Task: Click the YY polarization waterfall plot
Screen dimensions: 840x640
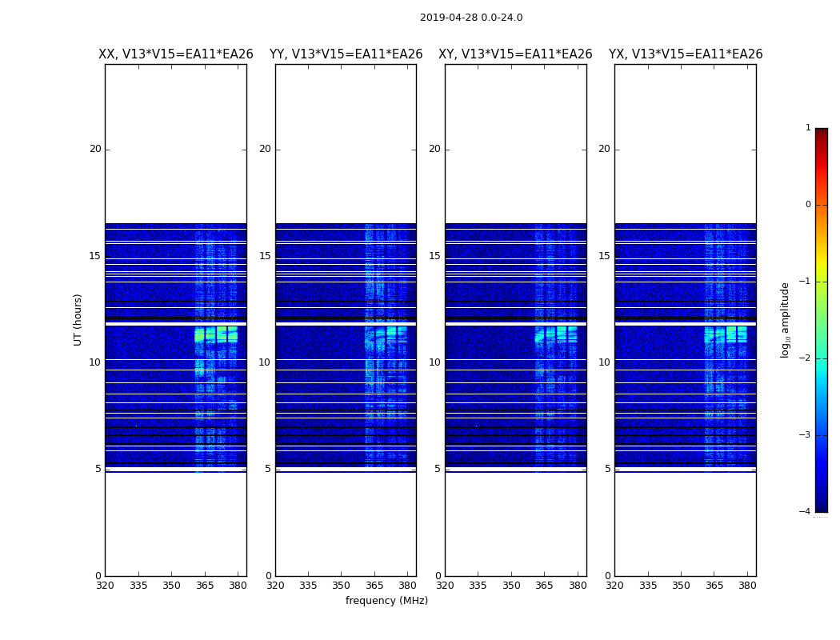Action: [x=346, y=320]
